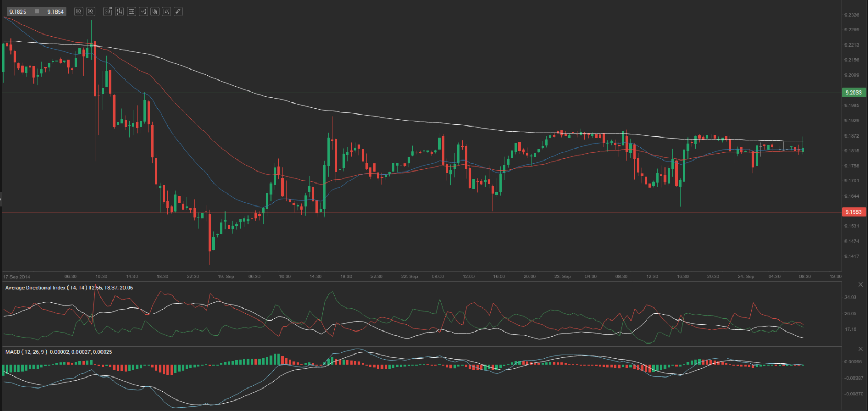868x411 pixels.
Task: Open the indicators chart icon
Action: pos(143,12)
